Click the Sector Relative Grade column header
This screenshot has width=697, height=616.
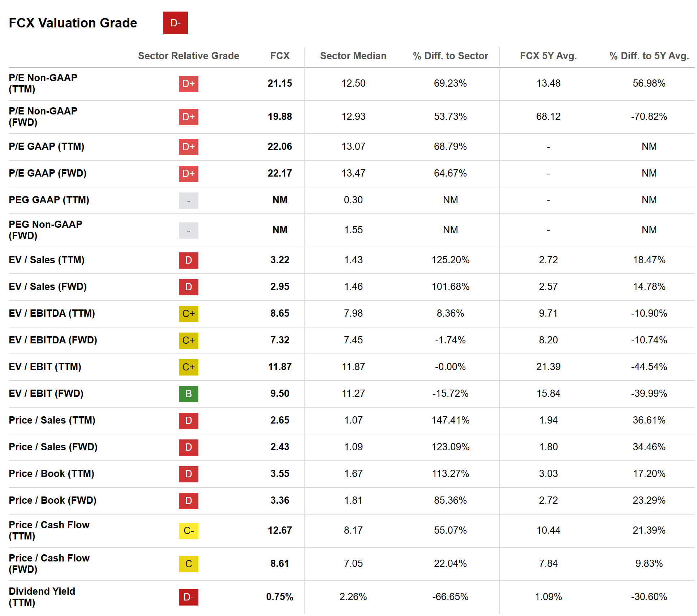[188, 56]
